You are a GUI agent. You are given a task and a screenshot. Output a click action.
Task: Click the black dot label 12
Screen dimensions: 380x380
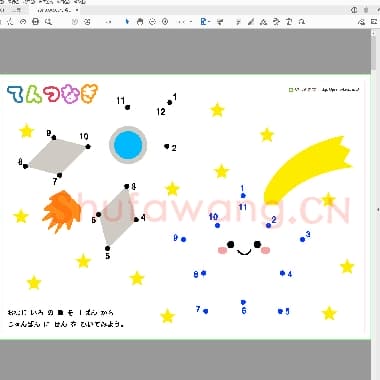click(x=161, y=112)
